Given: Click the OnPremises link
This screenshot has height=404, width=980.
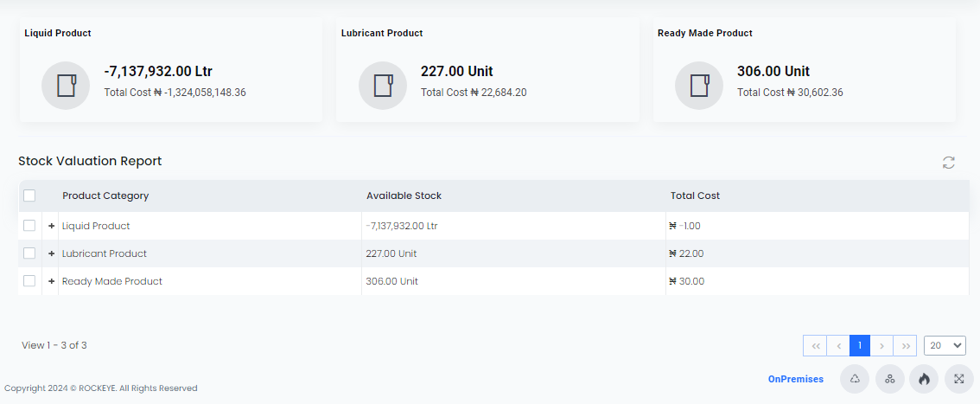Looking at the screenshot, I should (x=796, y=379).
